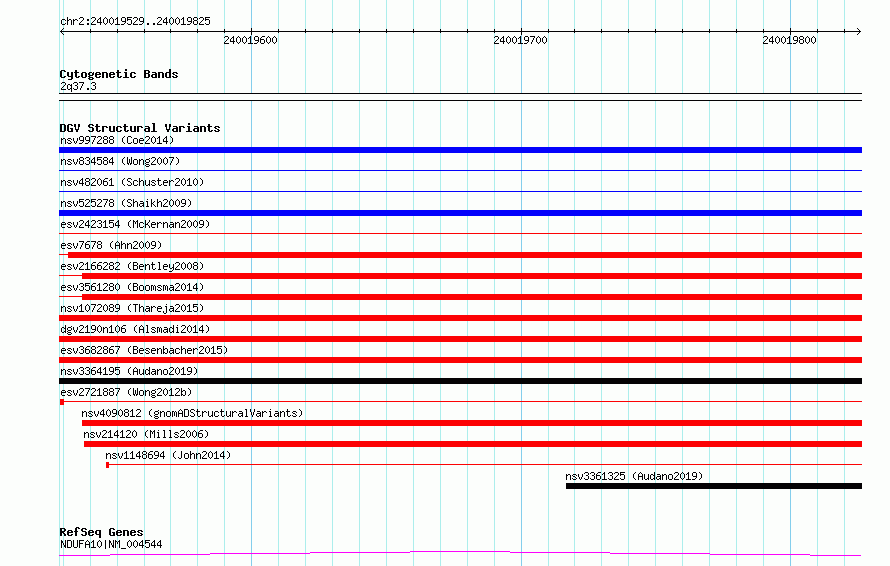Image resolution: width=890 pixels, height=566 pixels.
Task: Click the thick blue bar under nsv997288
Action: coord(460,150)
